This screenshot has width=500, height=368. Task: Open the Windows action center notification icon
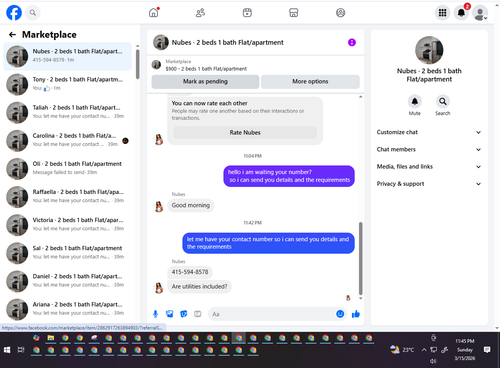[x=487, y=349]
